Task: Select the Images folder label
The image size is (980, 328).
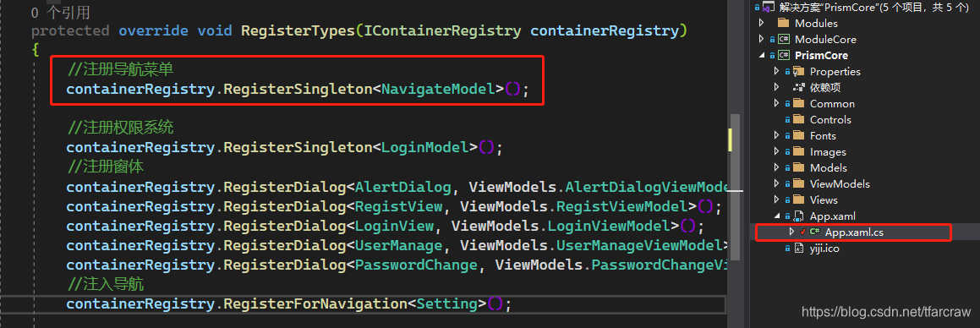Action: click(828, 152)
